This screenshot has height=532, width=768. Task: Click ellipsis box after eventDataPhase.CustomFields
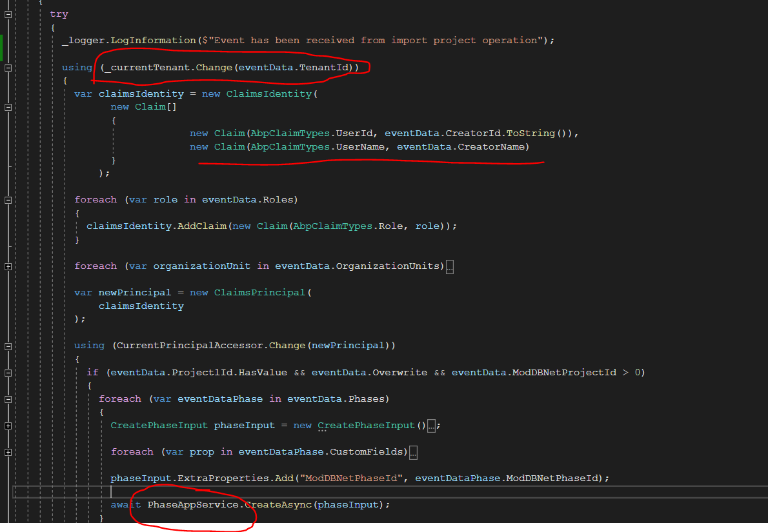413,453
